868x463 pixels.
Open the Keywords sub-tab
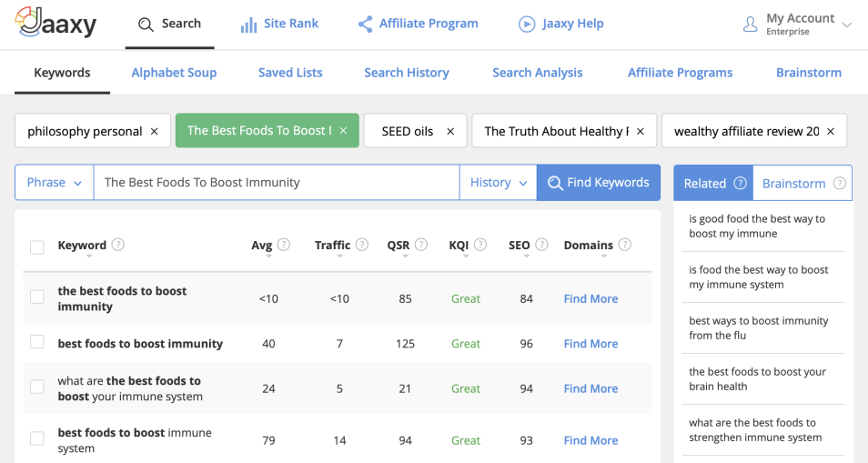pyautogui.click(x=62, y=73)
